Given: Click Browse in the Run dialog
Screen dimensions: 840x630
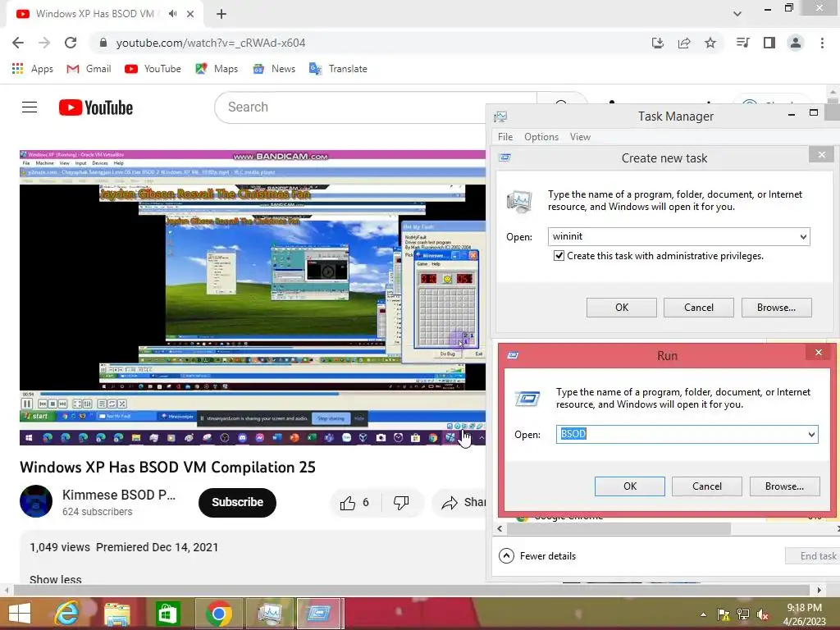Looking at the screenshot, I should 784,486.
